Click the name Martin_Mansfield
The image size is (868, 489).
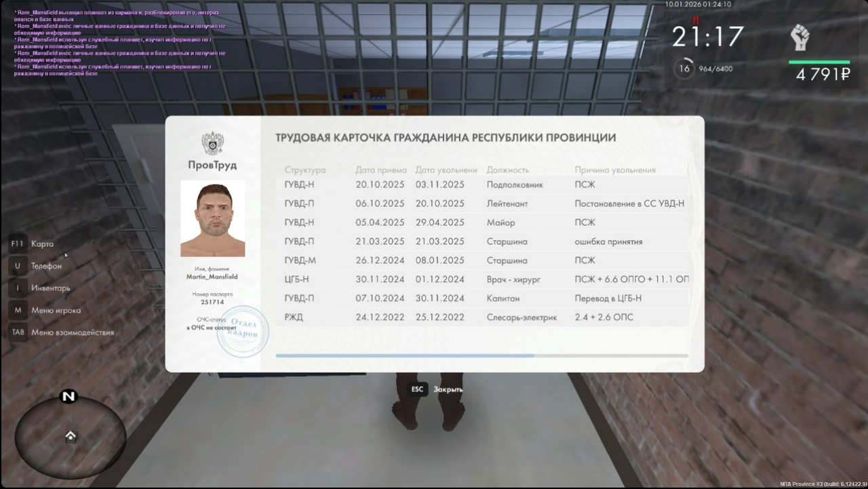(212, 277)
